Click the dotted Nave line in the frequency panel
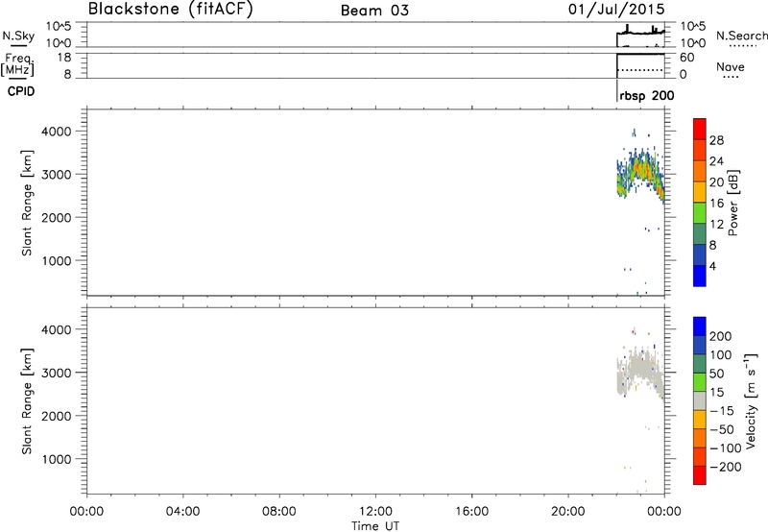768x532 pixels. click(640, 70)
